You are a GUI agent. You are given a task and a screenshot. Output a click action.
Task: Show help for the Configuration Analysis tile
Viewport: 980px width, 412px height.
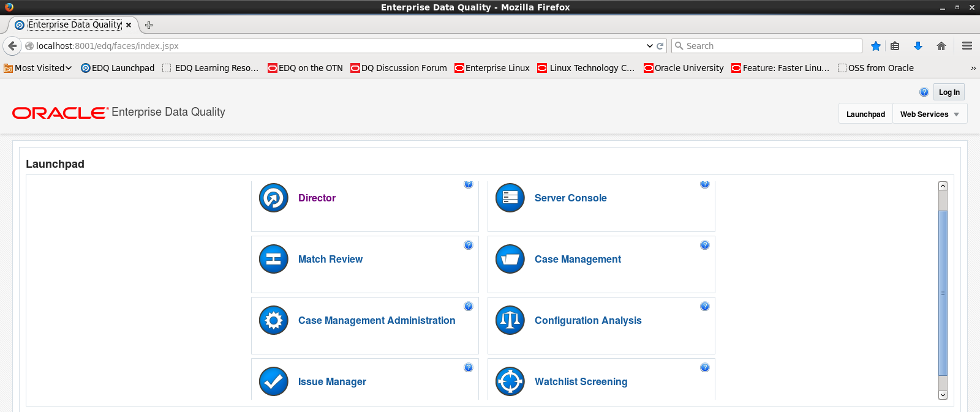[x=705, y=307]
